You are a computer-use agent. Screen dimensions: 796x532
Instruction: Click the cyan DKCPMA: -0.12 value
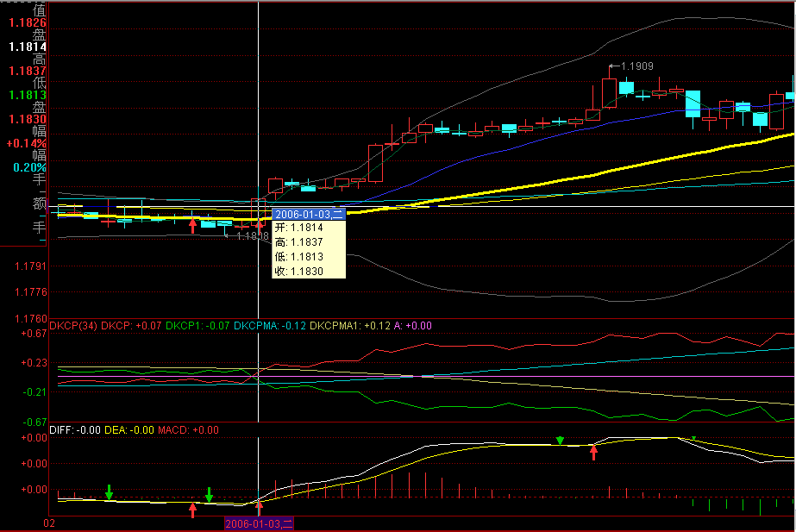(270, 325)
